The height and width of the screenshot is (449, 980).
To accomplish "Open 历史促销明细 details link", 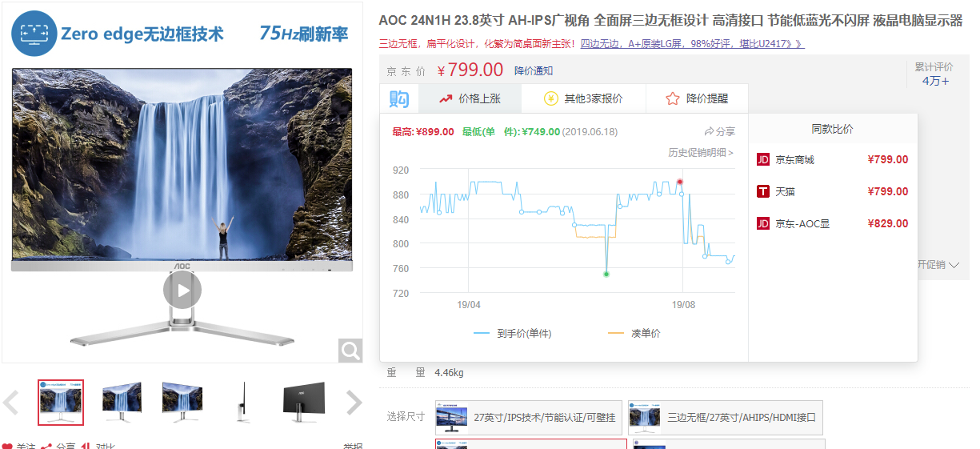I will (x=701, y=152).
